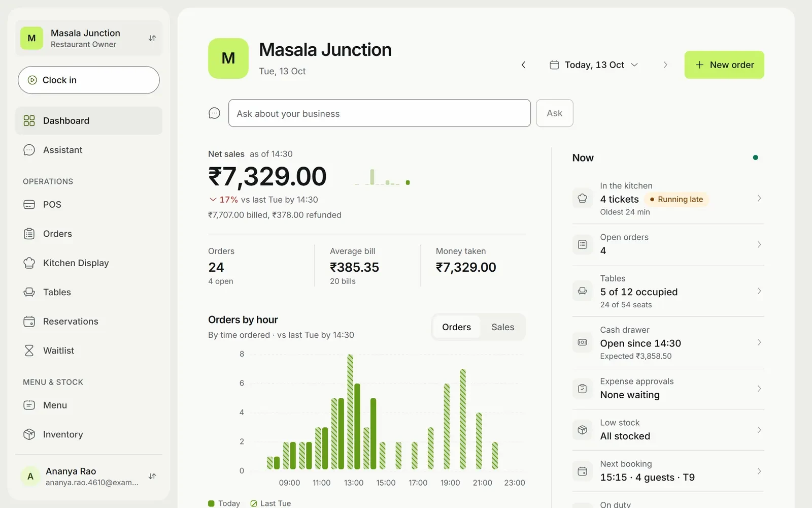Image resolution: width=812 pixels, height=508 pixels.
Task: Expand the Masala Junction restaurant switcher
Action: click(x=152, y=38)
